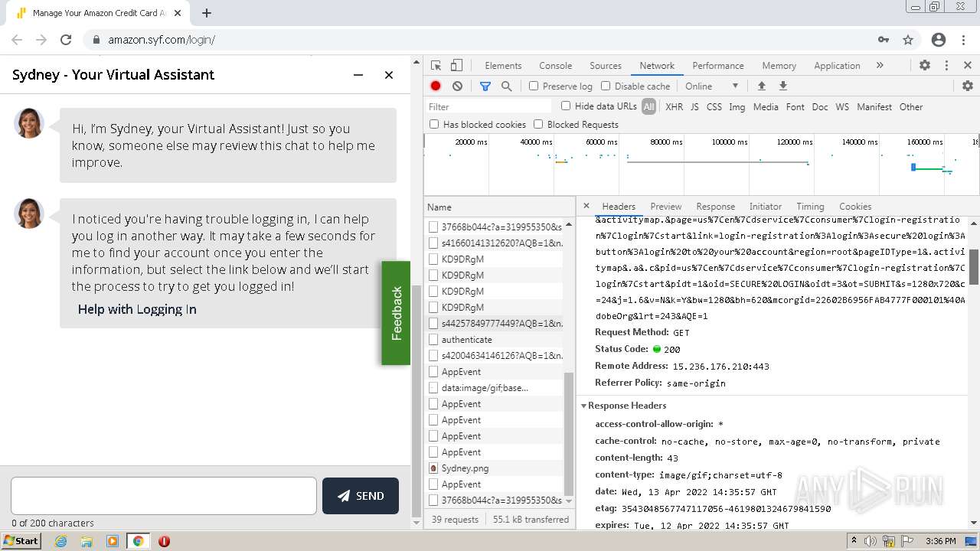Screen dimensions: 980x551
Task: Open Chrome profile avatar
Action: pos(939,40)
